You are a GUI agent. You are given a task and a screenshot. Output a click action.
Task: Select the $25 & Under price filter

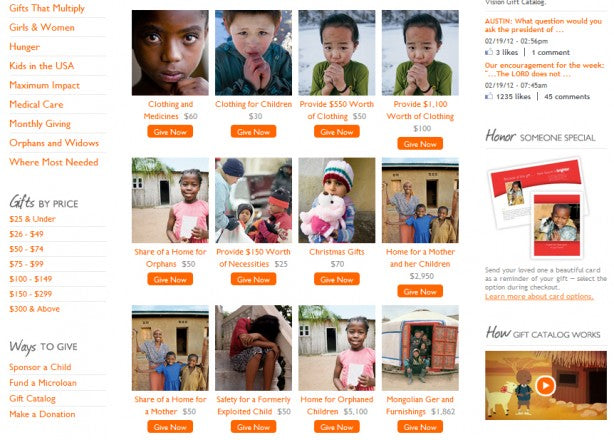pyautogui.click(x=32, y=219)
